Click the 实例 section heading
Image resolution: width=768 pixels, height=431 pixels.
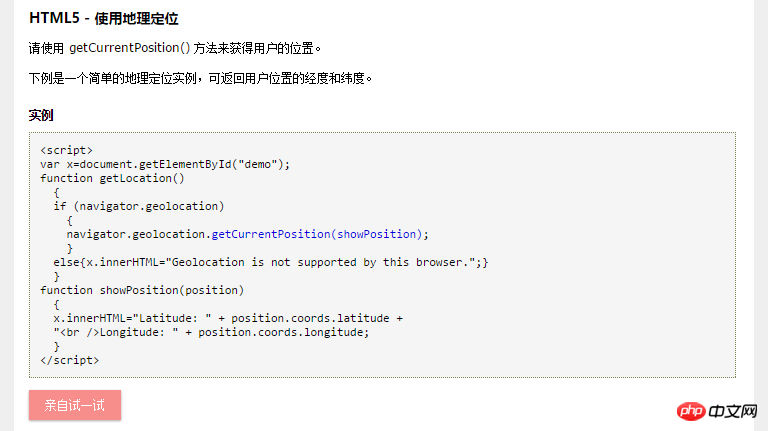point(41,116)
